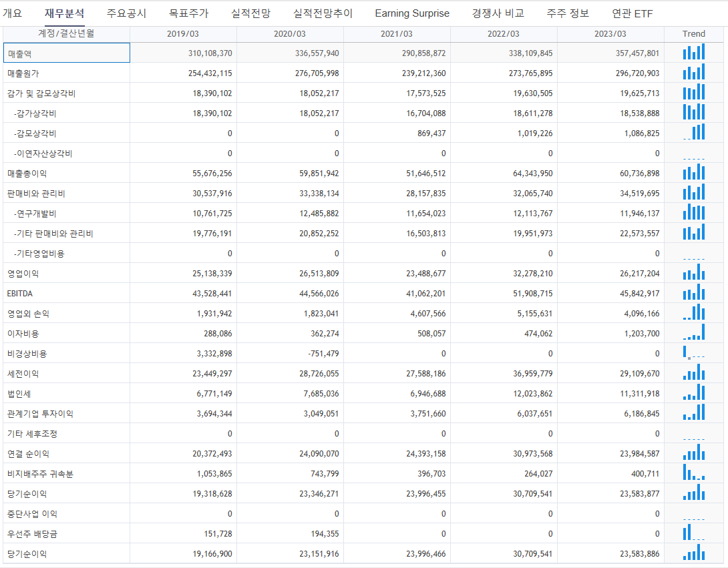Open the 연관 ETF tab
Viewport: 728px width, 568px height.
pyautogui.click(x=632, y=13)
